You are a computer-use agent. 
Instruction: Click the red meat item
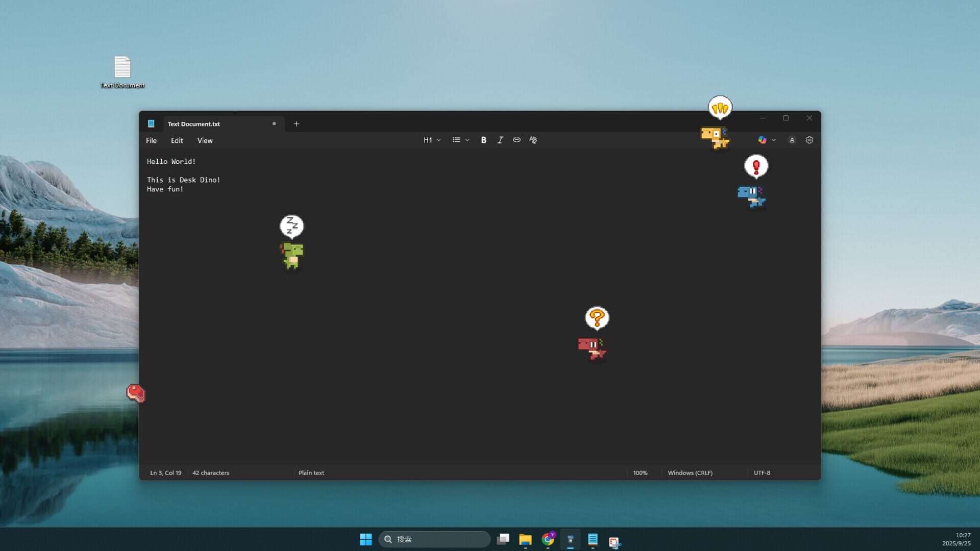(136, 393)
